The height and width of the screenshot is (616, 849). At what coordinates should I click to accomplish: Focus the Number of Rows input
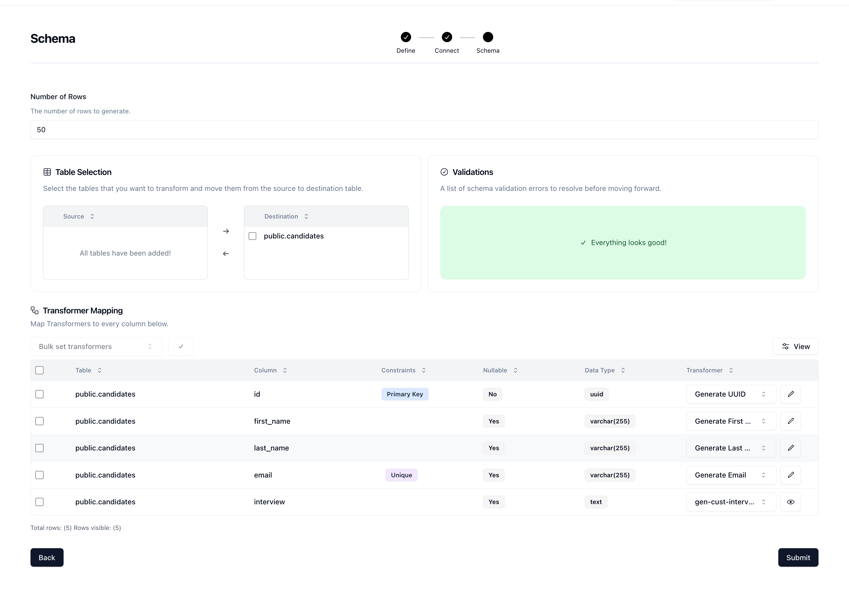424,129
